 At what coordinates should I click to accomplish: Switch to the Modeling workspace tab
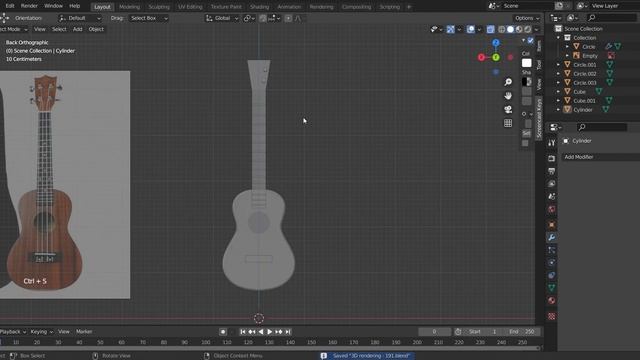[129, 7]
